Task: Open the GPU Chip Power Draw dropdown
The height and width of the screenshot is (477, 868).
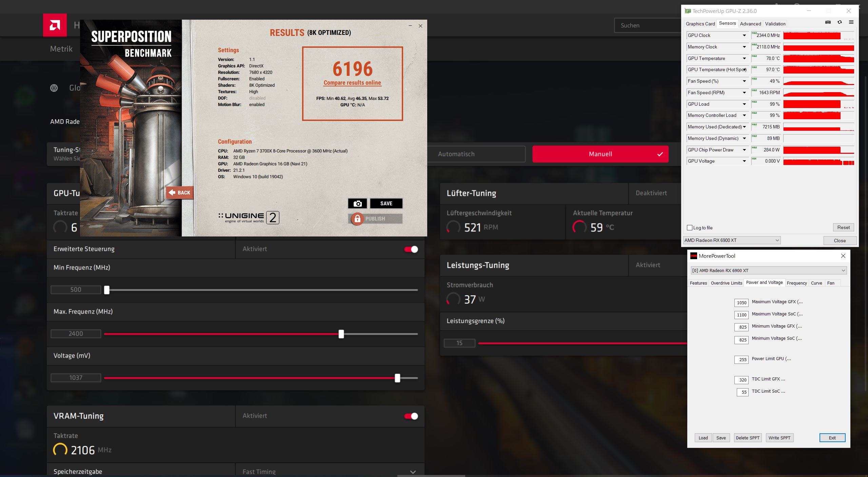Action: coord(744,150)
